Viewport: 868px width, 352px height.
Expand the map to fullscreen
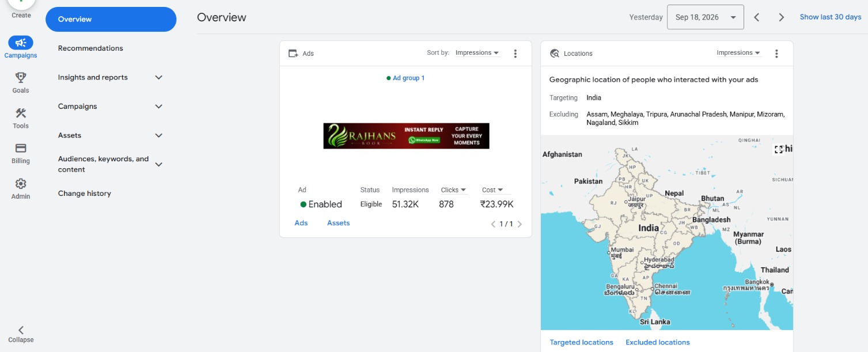coord(779,149)
